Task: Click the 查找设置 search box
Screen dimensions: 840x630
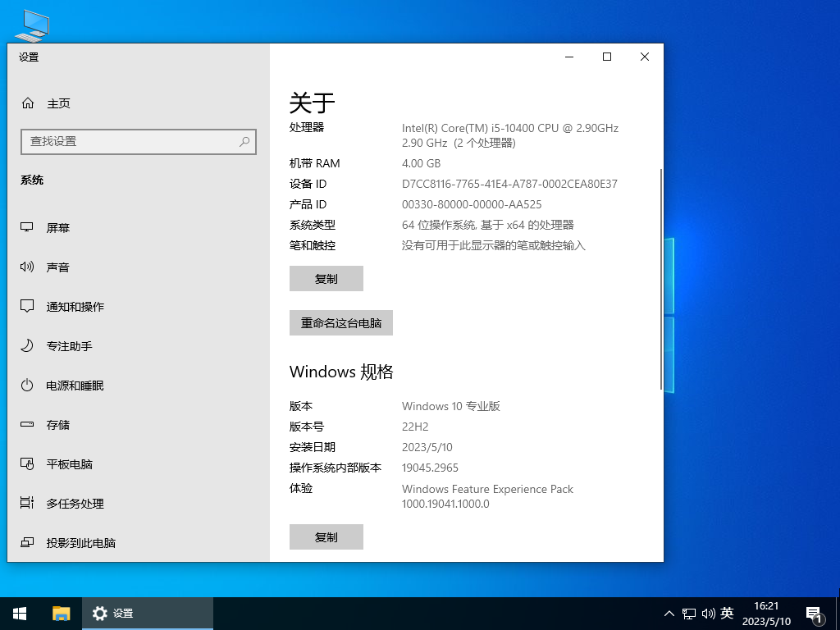Action: [x=138, y=142]
